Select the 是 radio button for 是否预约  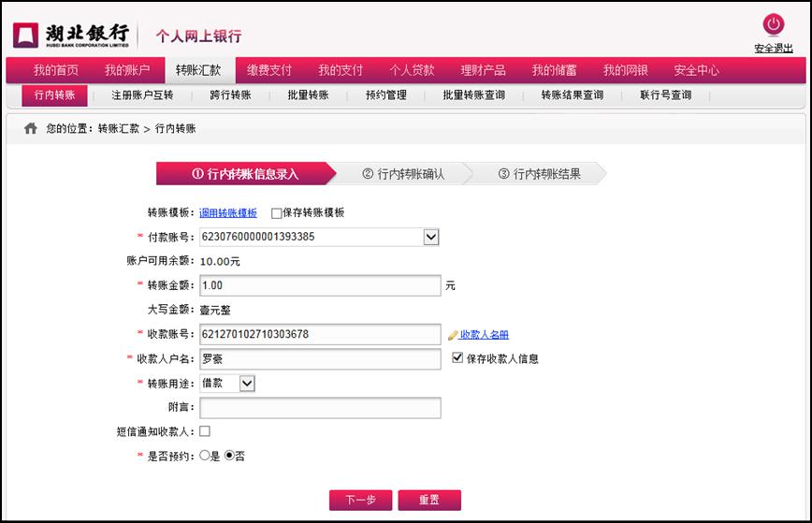205,457
